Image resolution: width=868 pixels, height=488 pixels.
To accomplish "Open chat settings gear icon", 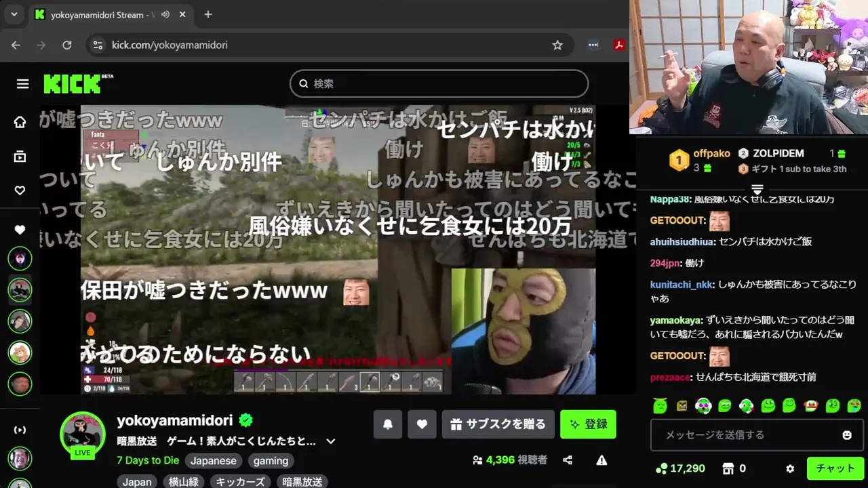I will point(790,468).
